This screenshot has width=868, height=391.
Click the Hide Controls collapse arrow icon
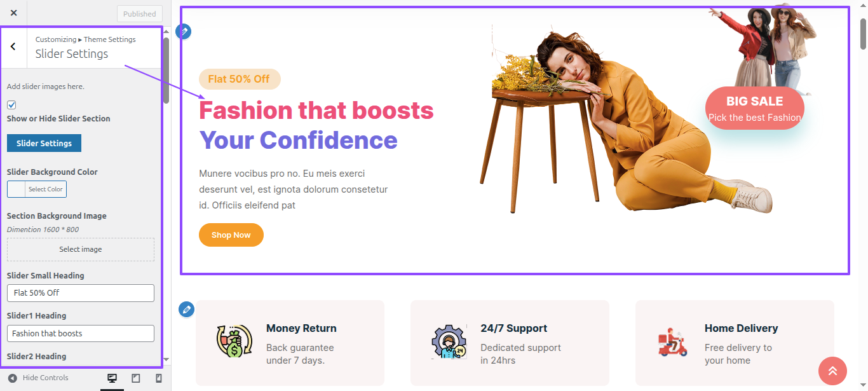tap(13, 378)
